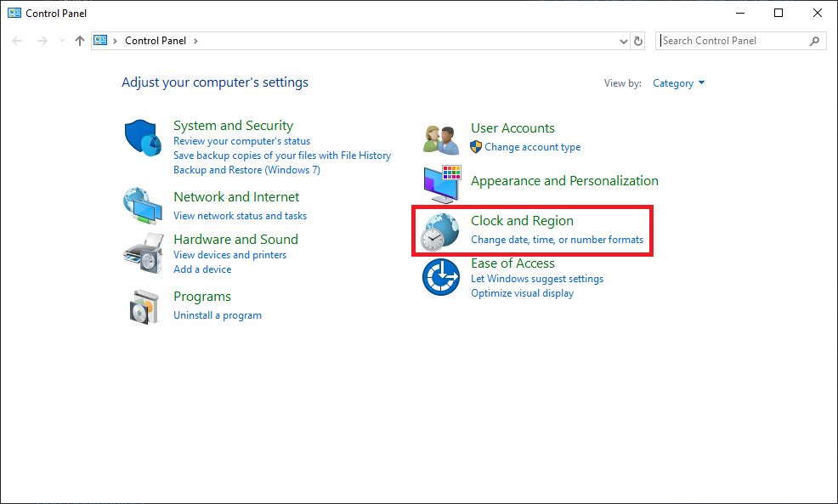838x504 pixels.
Task: Open Appearance and Personalization monitor icon
Action: pyautogui.click(x=442, y=182)
